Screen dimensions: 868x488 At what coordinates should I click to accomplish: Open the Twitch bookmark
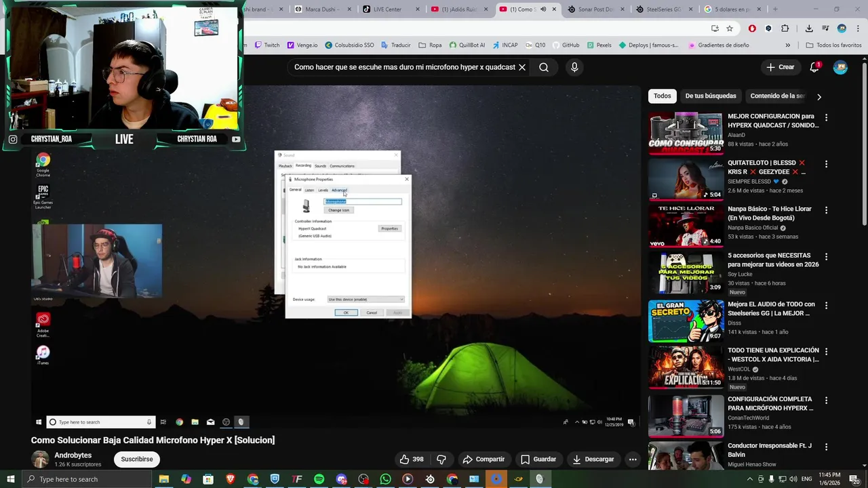267,45
